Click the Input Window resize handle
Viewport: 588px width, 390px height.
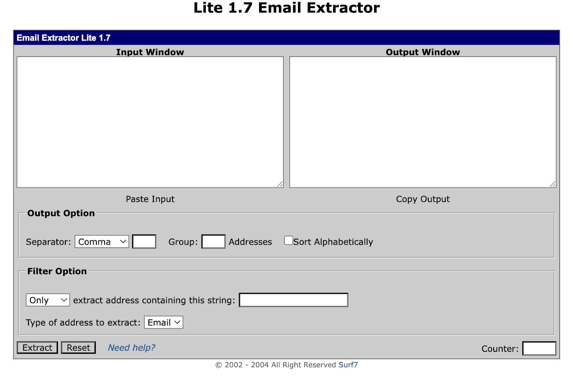(x=280, y=184)
